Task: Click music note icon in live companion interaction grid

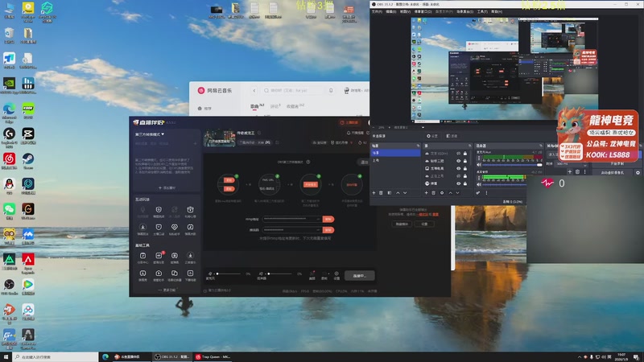Action: [x=190, y=227]
